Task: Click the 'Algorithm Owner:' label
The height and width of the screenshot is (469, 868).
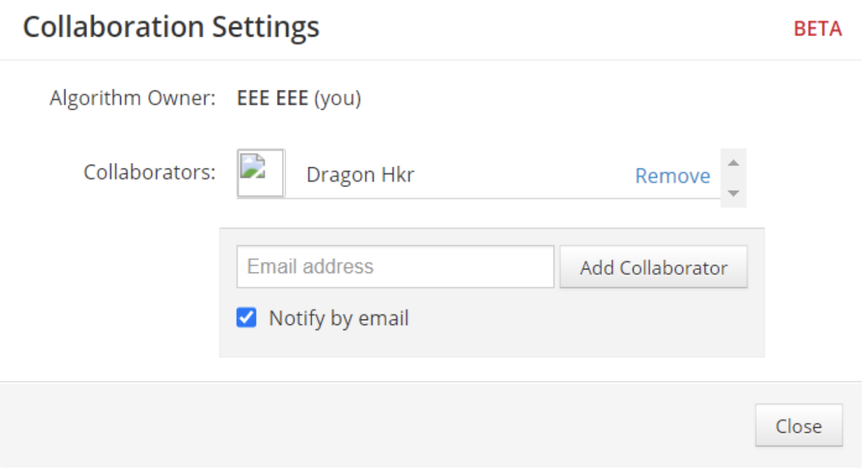Action: pos(133,98)
